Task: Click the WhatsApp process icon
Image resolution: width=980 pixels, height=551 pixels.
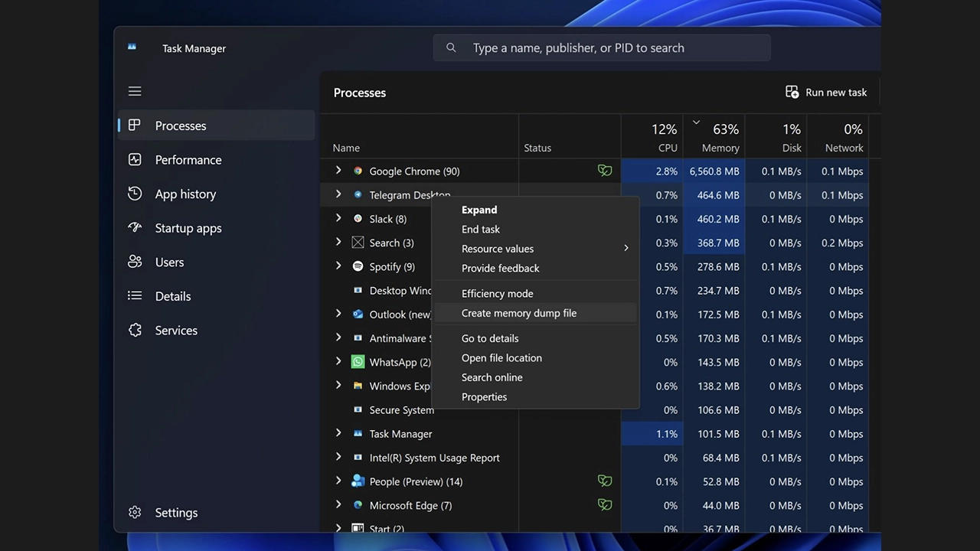Action: click(358, 362)
